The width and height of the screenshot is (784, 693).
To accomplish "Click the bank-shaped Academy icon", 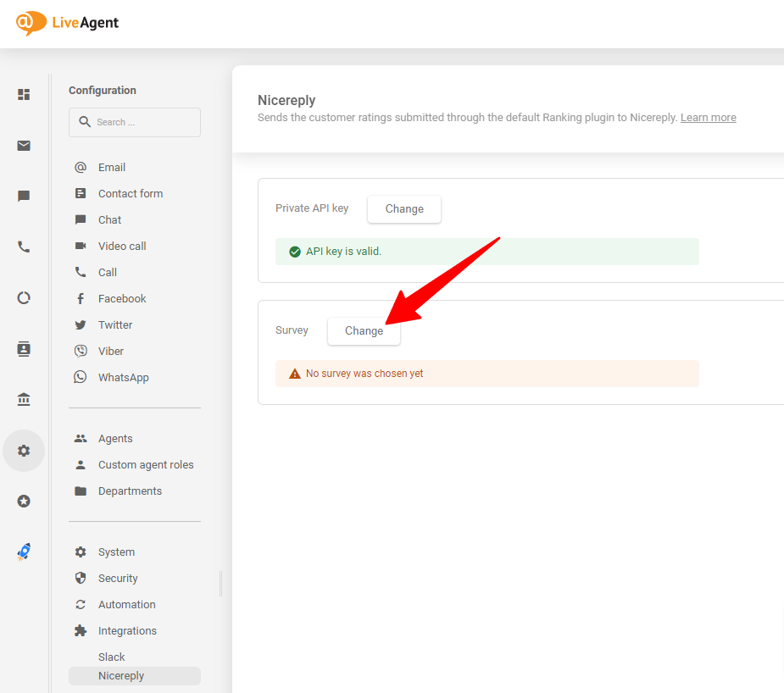I will tap(23, 399).
